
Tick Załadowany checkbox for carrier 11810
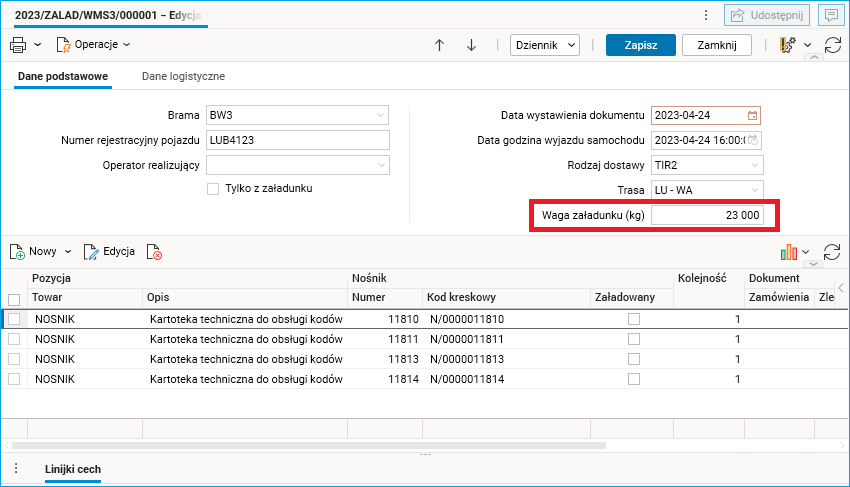(x=633, y=319)
